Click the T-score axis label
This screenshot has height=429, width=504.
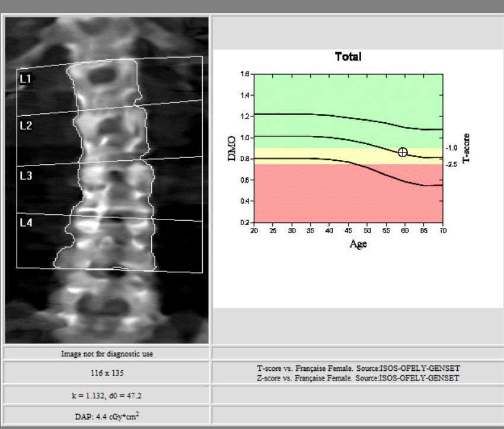[466, 147]
